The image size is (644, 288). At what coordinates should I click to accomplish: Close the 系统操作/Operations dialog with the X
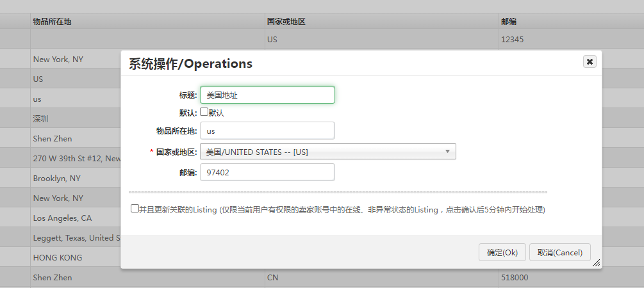click(x=590, y=61)
